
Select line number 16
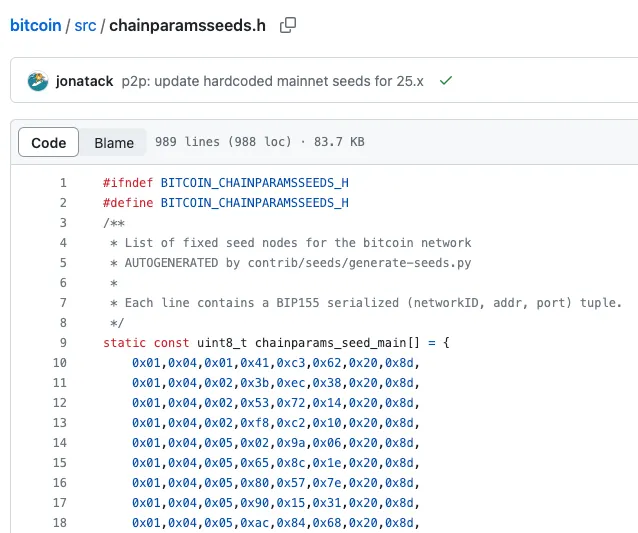[60, 483]
